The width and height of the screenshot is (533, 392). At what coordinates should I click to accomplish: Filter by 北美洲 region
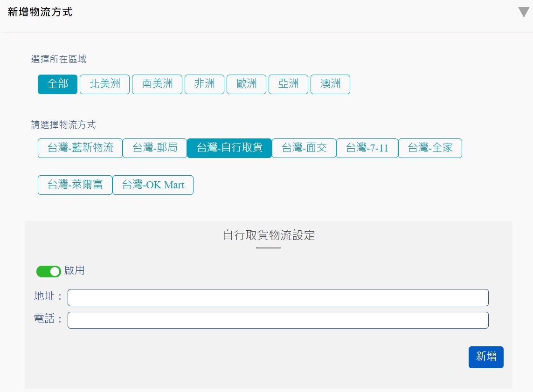point(105,84)
